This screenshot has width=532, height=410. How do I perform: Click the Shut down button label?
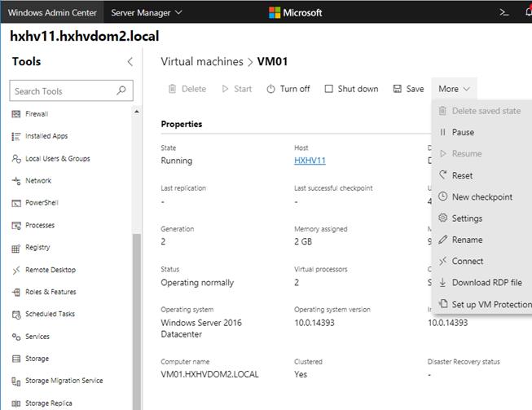(x=358, y=89)
